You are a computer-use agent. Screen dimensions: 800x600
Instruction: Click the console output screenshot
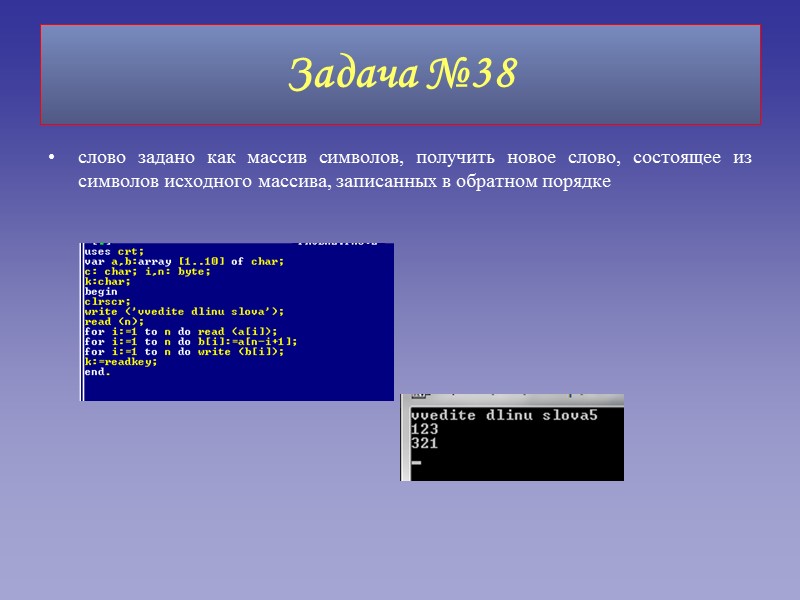(x=512, y=437)
